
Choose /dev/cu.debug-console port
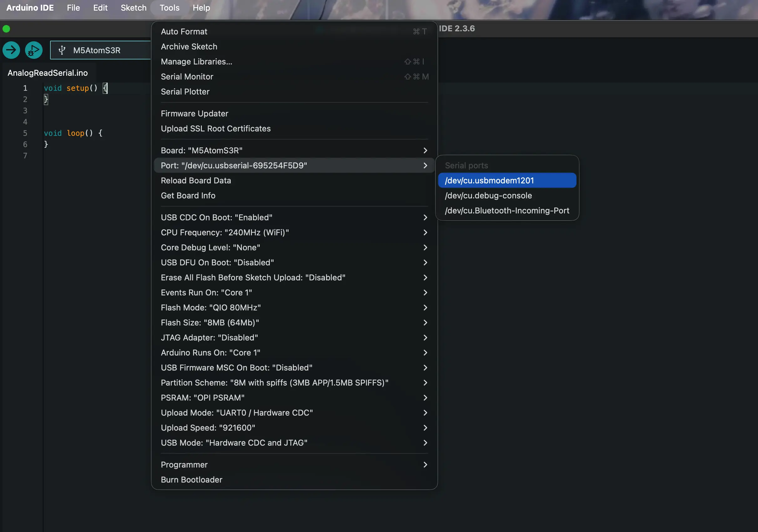pos(488,195)
